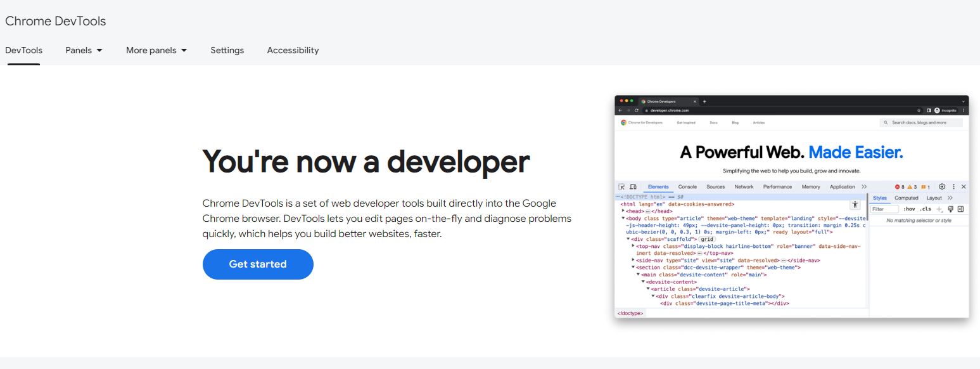Viewport: 980px width, 369px height.
Task: Click the accessibility figure icon in Elements panel
Action: point(855,204)
